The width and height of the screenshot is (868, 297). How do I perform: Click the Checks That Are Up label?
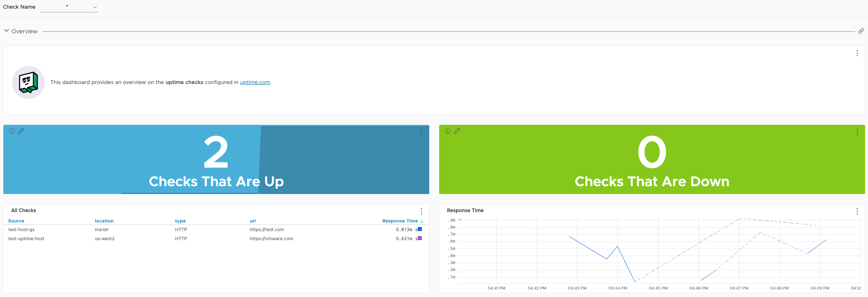216,182
